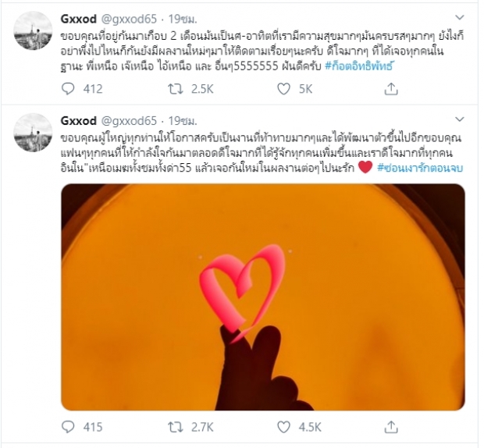View the finger heart photo in full

tap(263, 297)
